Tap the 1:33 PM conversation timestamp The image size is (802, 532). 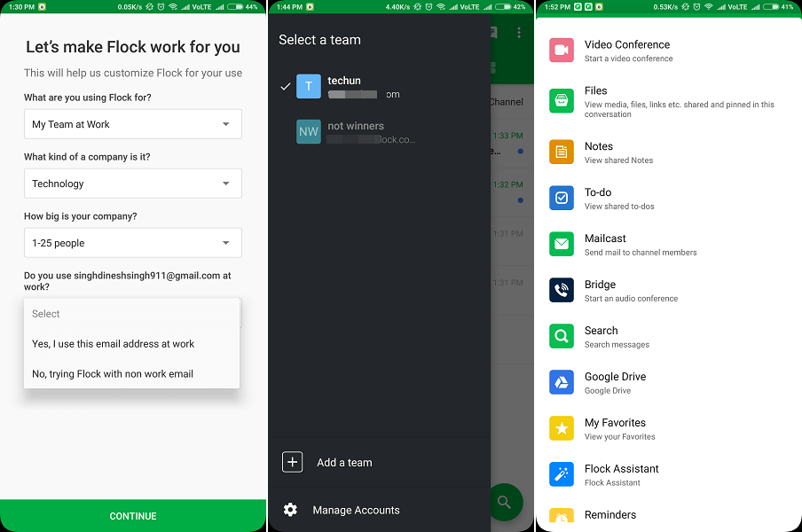pos(507,136)
